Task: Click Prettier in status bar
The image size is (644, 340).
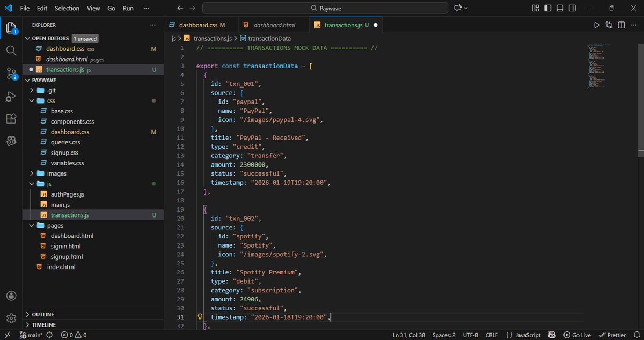Action: (x=612, y=335)
